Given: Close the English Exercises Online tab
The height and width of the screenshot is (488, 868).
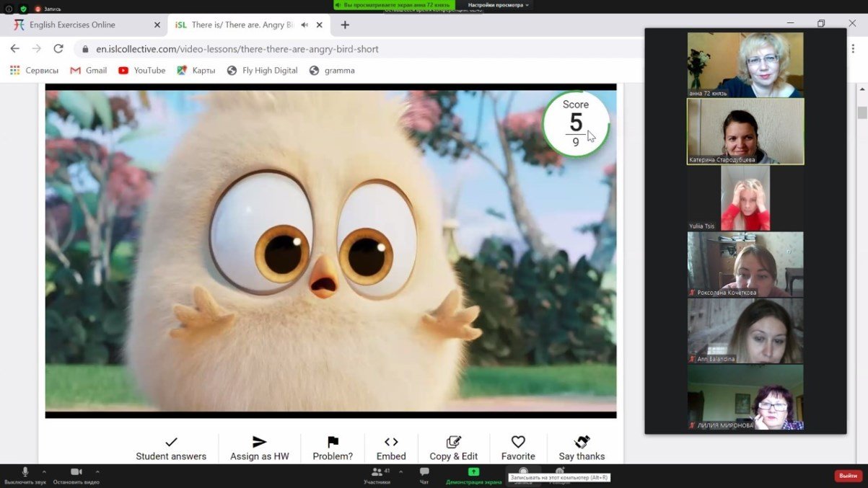Looking at the screenshot, I should [x=157, y=25].
